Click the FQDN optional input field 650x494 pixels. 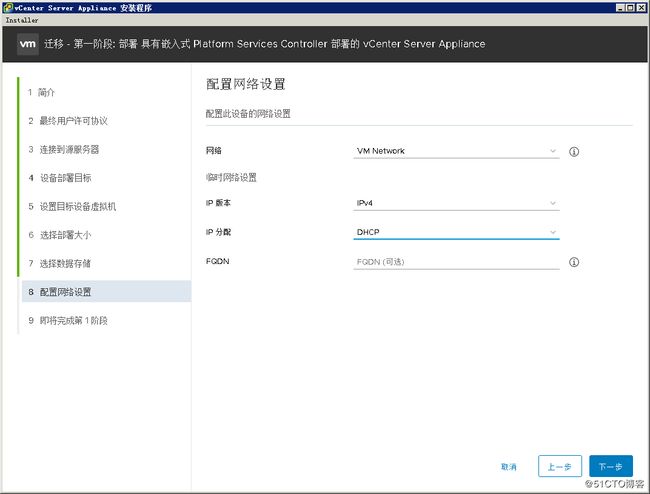click(x=456, y=262)
